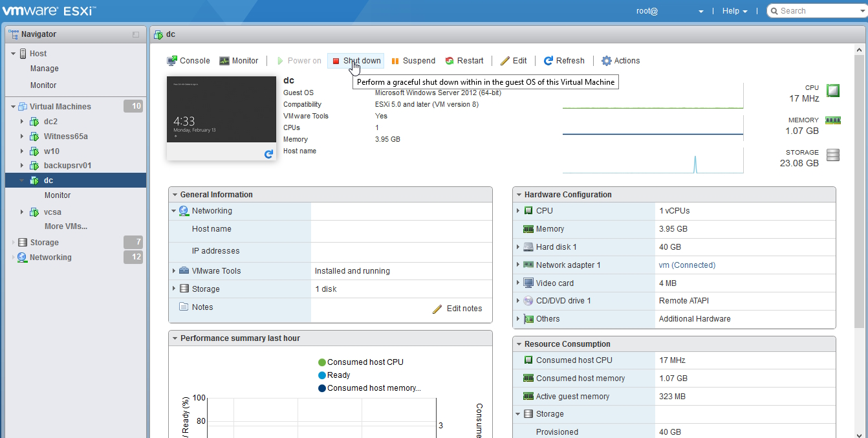Open the Help dropdown menu
The height and width of the screenshot is (438, 868).
tap(734, 11)
